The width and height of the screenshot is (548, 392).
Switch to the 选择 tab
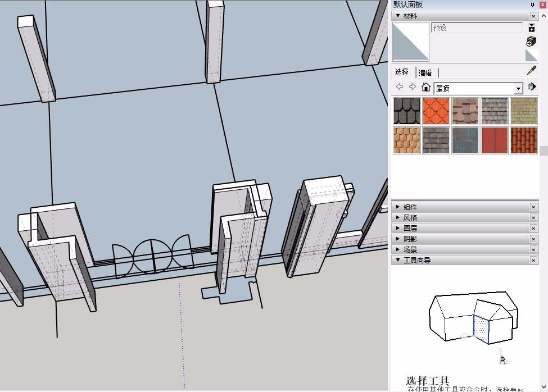click(402, 72)
